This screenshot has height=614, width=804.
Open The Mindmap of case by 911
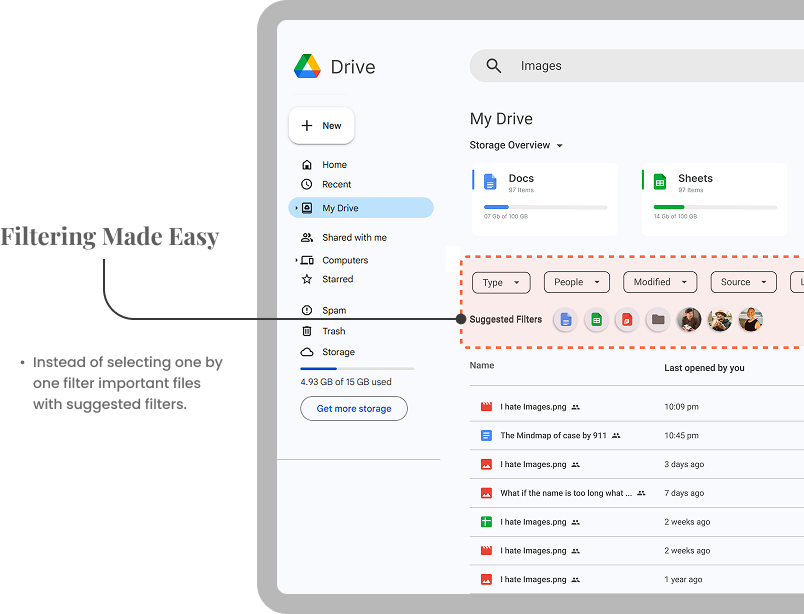click(553, 435)
